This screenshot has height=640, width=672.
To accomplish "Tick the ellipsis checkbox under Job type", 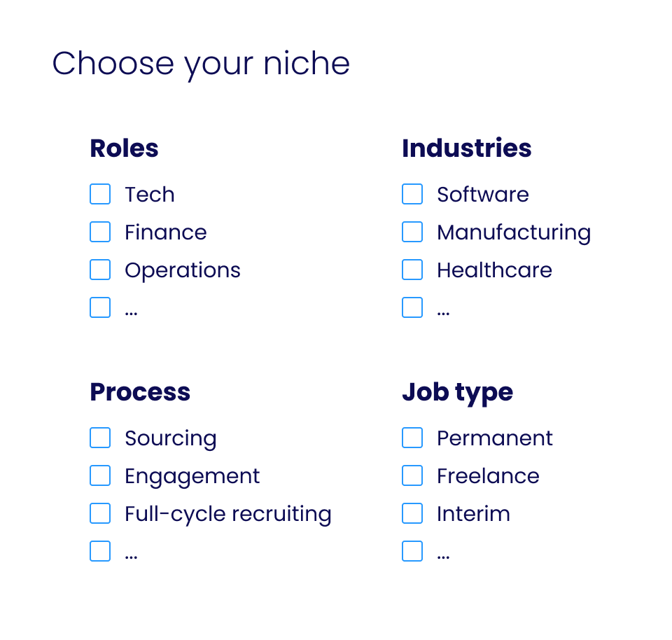I will [412, 551].
